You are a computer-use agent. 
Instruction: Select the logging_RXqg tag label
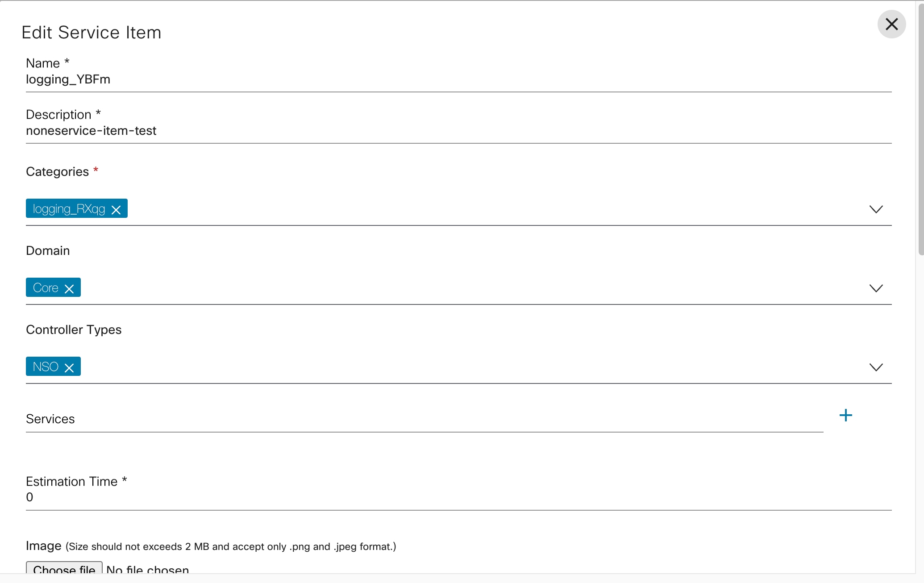point(69,209)
